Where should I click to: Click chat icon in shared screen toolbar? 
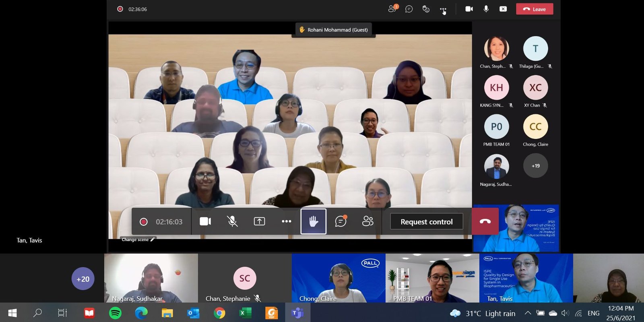[x=341, y=221]
